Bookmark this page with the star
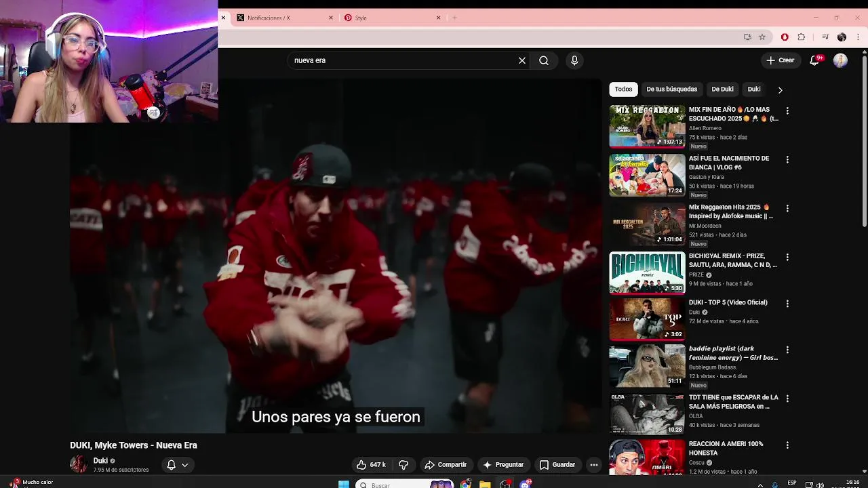The height and width of the screenshot is (488, 868). tap(762, 37)
